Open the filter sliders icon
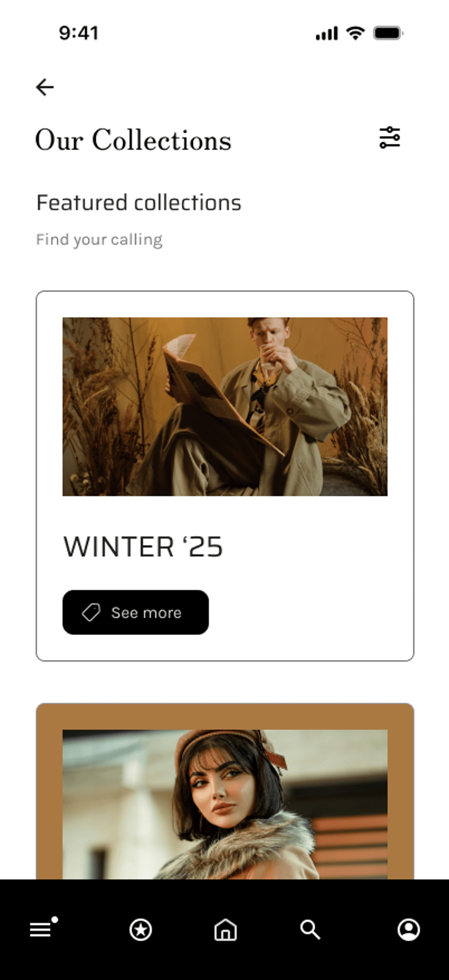The height and width of the screenshot is (980, 449). tap(390, 137)
